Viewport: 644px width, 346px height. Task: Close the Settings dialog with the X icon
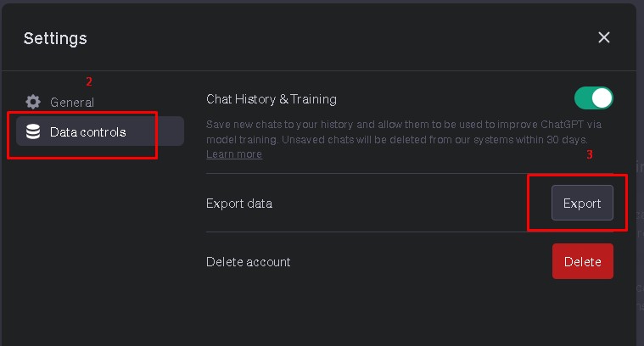coord(604,37)
